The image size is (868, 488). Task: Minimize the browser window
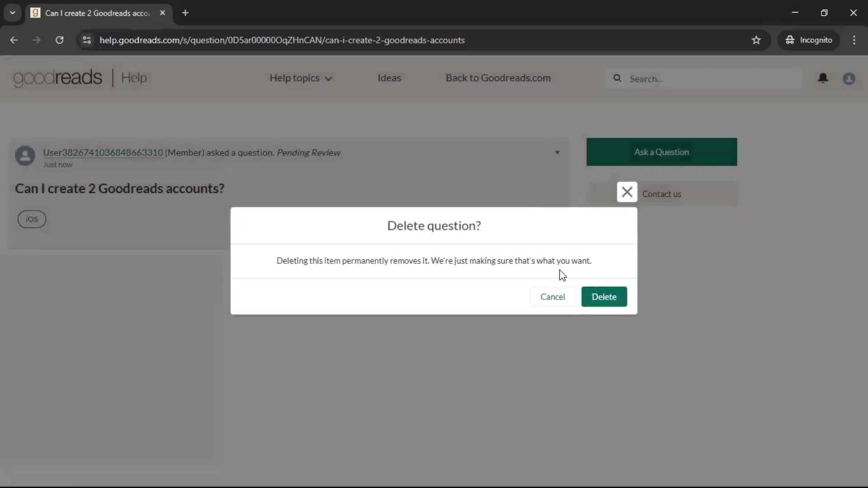click(795, 13)
